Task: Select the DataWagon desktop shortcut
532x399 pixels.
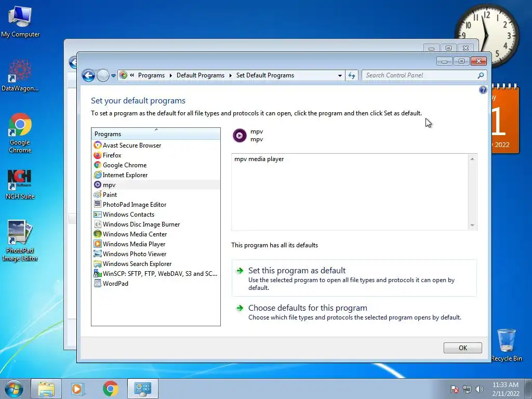Action: click(x=20, y=75)
